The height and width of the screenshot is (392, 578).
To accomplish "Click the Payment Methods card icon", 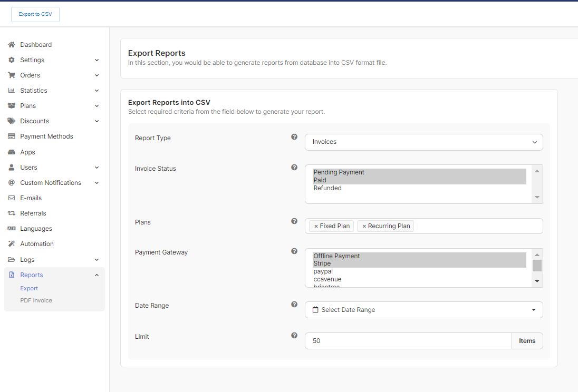I will click(12, 136).
